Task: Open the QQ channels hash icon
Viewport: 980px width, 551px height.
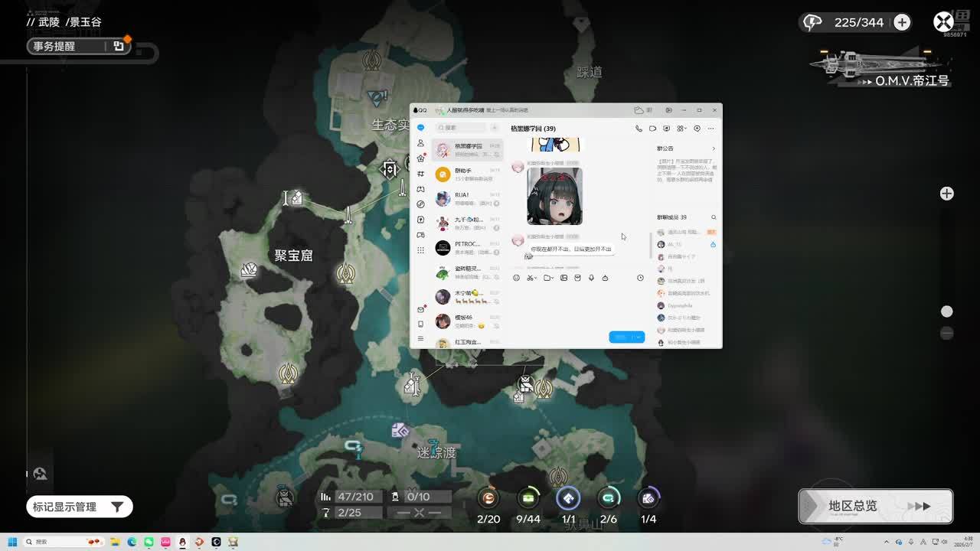Action: [x=420, y=174]
